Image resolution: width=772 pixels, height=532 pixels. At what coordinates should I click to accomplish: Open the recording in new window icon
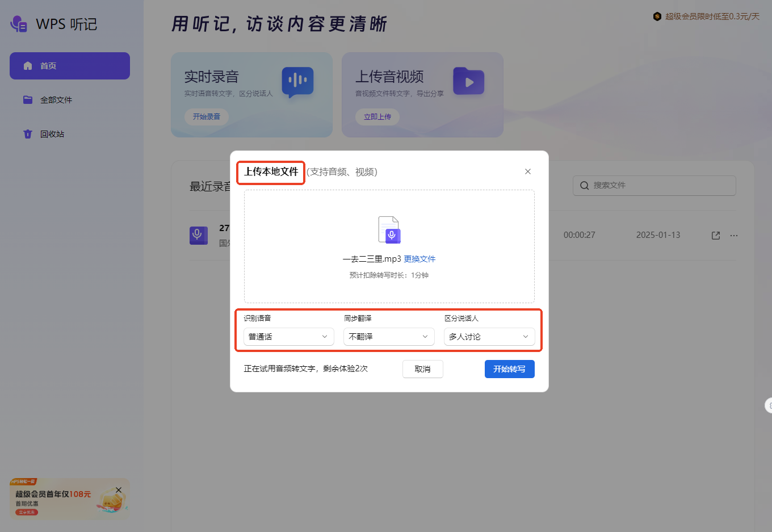715,235
